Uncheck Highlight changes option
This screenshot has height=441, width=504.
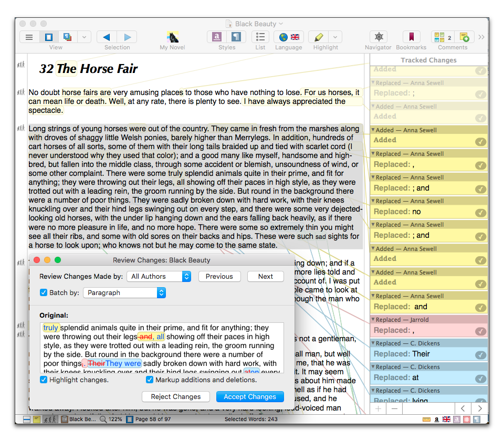pos(44,380)
